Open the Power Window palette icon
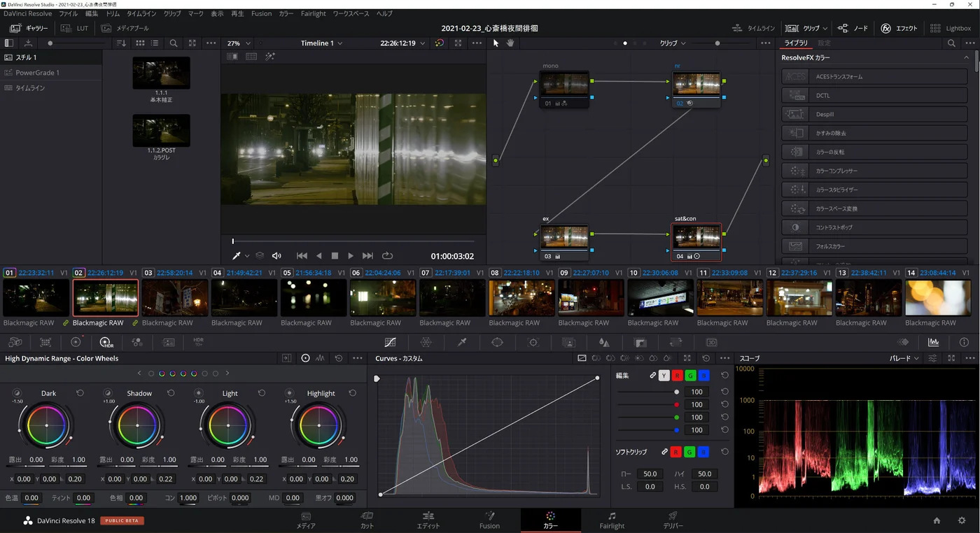Screen dimensions: 980x533 498,342
